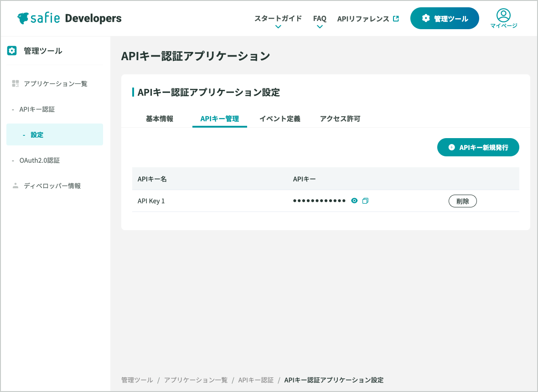Click the Safie Developers bird logo
The image size is (538, 392).
point(23,18)
